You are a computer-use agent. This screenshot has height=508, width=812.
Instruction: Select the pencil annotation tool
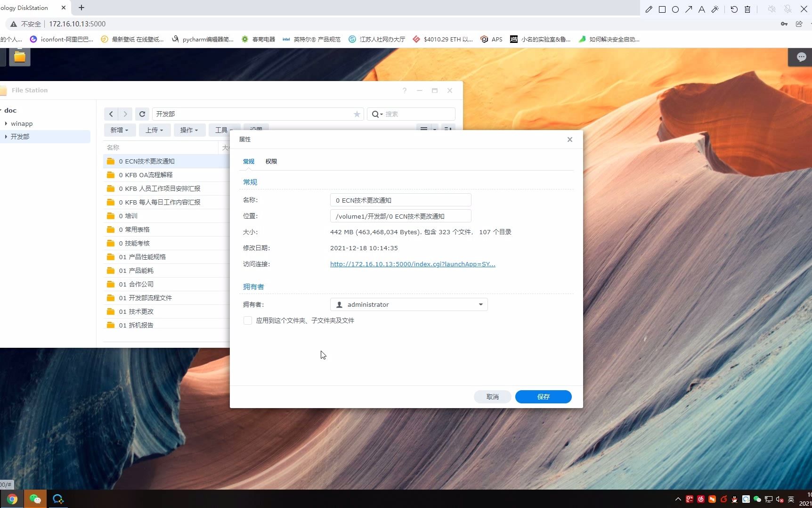click(649, 9)
